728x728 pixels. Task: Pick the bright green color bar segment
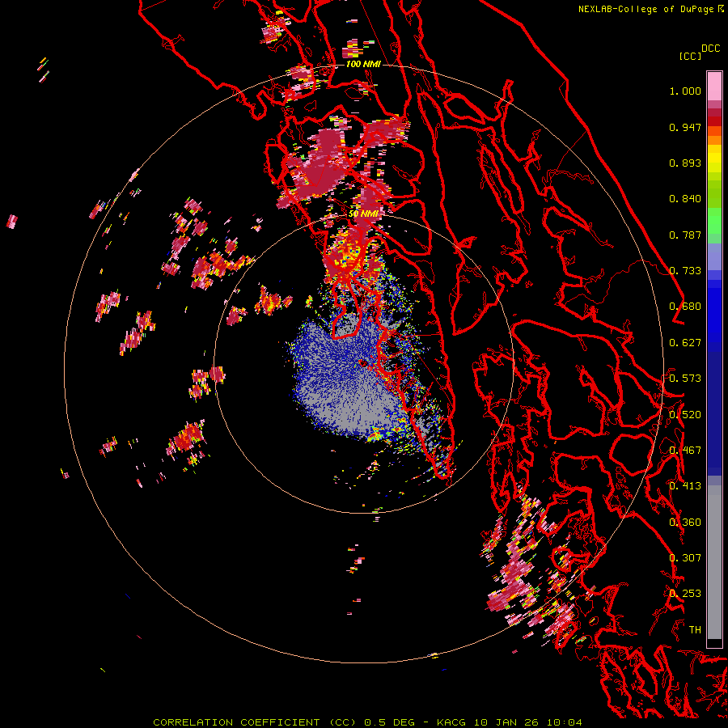tap(714, 220)
